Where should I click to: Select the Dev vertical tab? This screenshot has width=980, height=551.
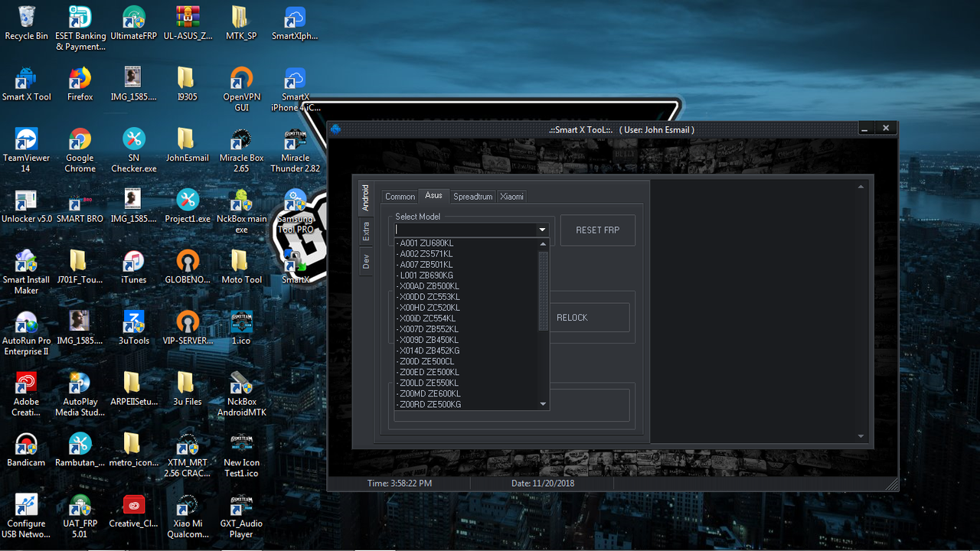(366, 261)
